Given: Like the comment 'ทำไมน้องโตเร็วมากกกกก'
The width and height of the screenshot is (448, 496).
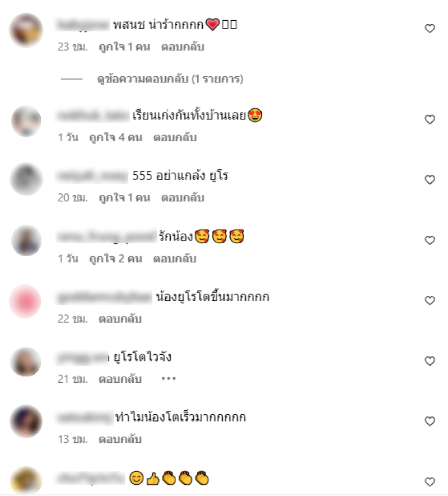Looking at the screenshot, I should [x=430, y=421].
